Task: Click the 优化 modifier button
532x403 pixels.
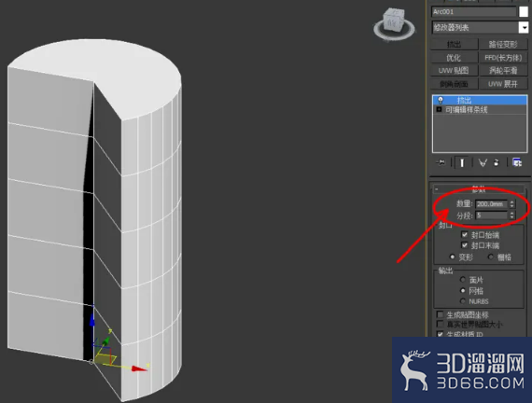Action: tap(454, 58)
